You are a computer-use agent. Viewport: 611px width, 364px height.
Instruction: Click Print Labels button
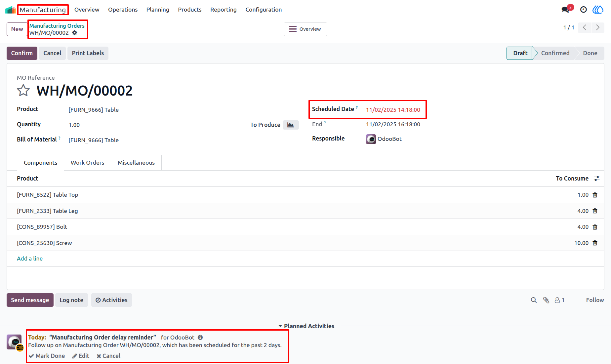tap(88, 53)
